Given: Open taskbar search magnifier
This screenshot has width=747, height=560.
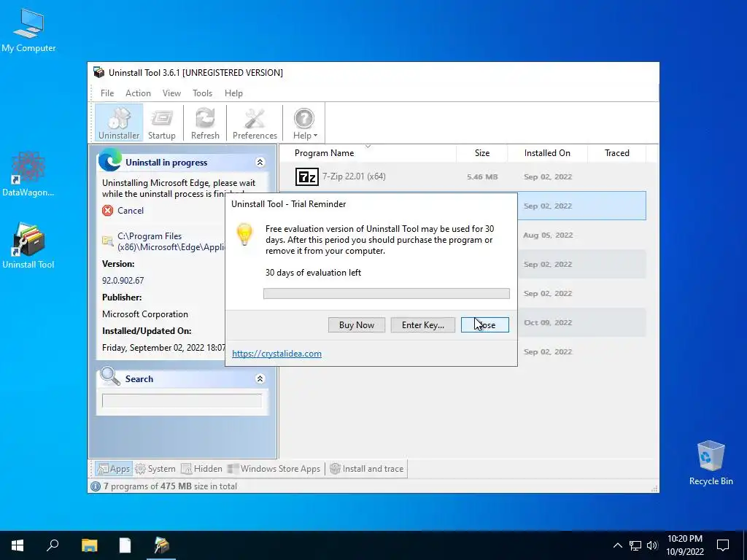Looking at the screenshot, I should coord(53,545).
